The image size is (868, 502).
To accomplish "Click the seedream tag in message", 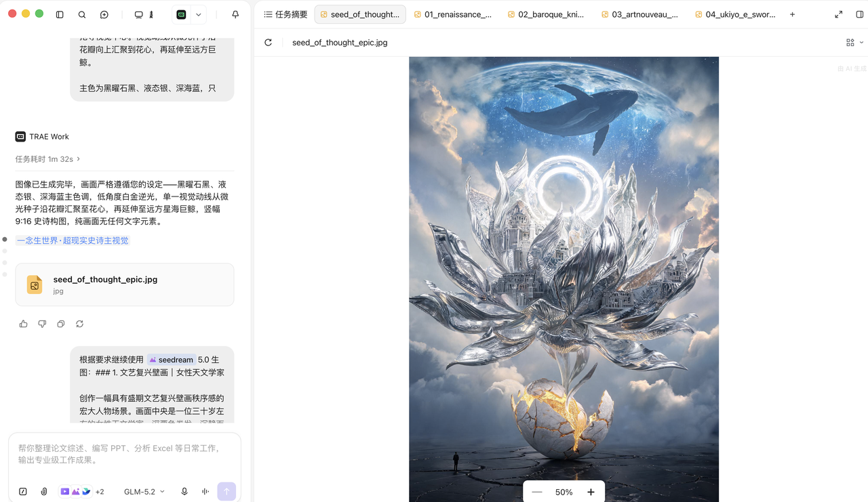I will coord(171,360).
